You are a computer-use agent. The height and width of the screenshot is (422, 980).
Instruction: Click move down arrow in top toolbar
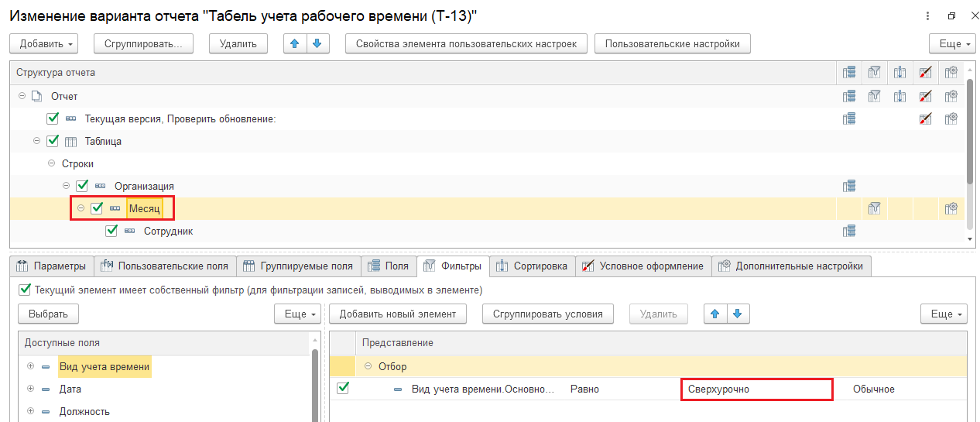(x=316, y=43)
